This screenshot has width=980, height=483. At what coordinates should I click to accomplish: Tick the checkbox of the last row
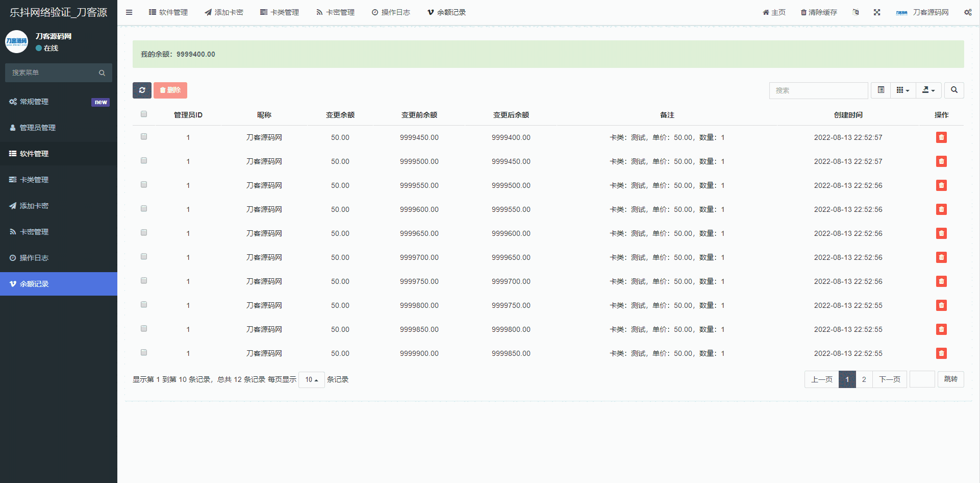(x=144, y=353)
